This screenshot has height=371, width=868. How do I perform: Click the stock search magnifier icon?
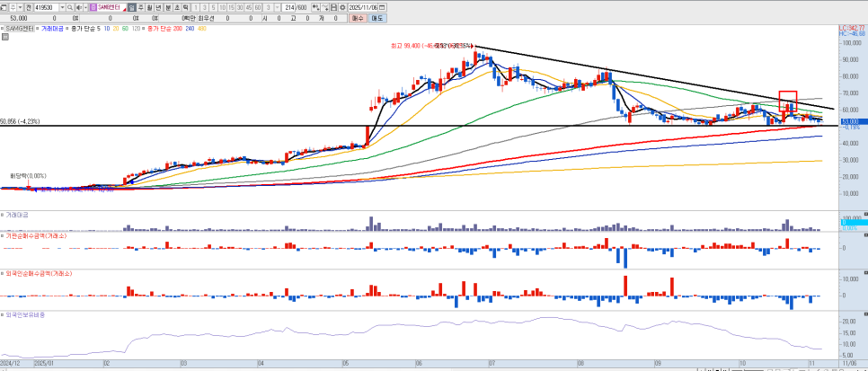coord(69,6)
